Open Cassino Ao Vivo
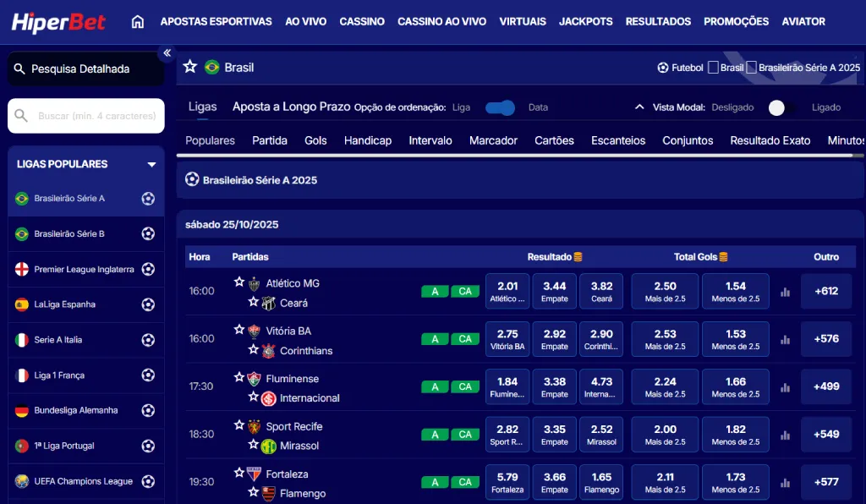 pos(441,21)
